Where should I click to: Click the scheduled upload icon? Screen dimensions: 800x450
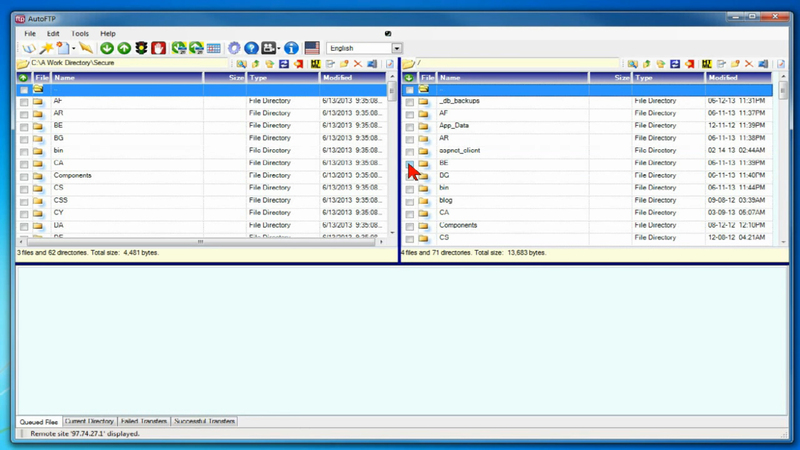(196, 48)
